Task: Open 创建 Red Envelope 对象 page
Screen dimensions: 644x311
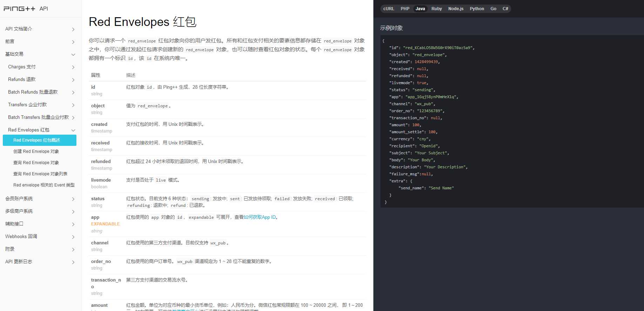Action: [36, 151]
